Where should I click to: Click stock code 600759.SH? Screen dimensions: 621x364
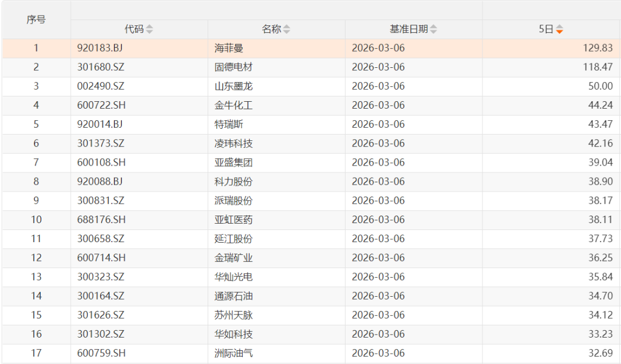[101, 353]
